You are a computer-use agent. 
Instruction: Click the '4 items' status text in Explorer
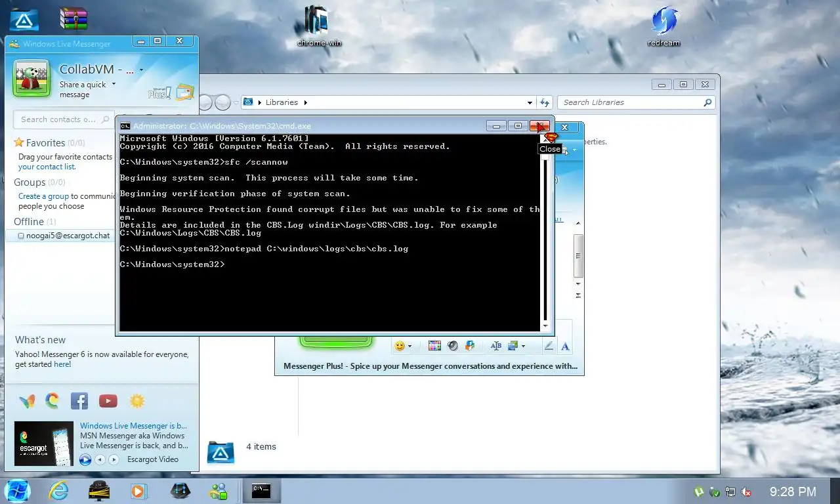point(261,447)
